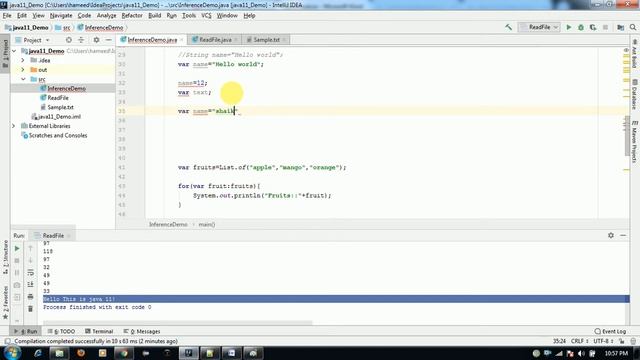Collapse the src folder
The height and width of the screenshot is (360, 640).
click(x=23, y=79)
